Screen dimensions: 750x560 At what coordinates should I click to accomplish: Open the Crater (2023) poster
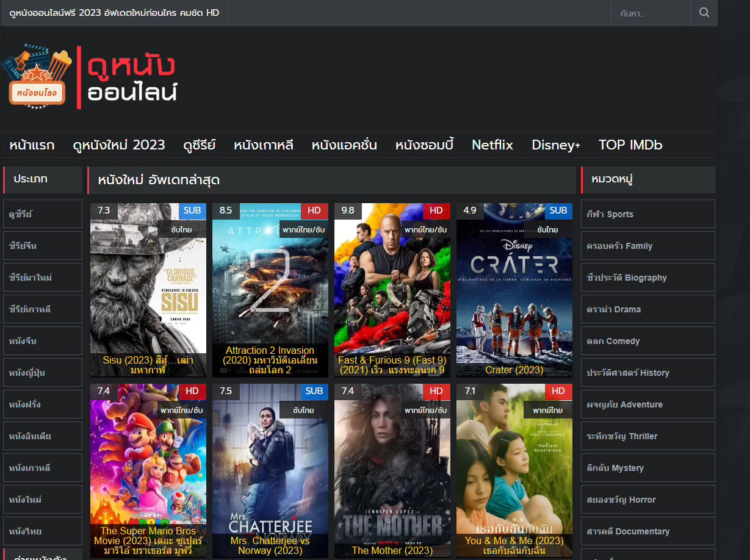click(514, 290)
